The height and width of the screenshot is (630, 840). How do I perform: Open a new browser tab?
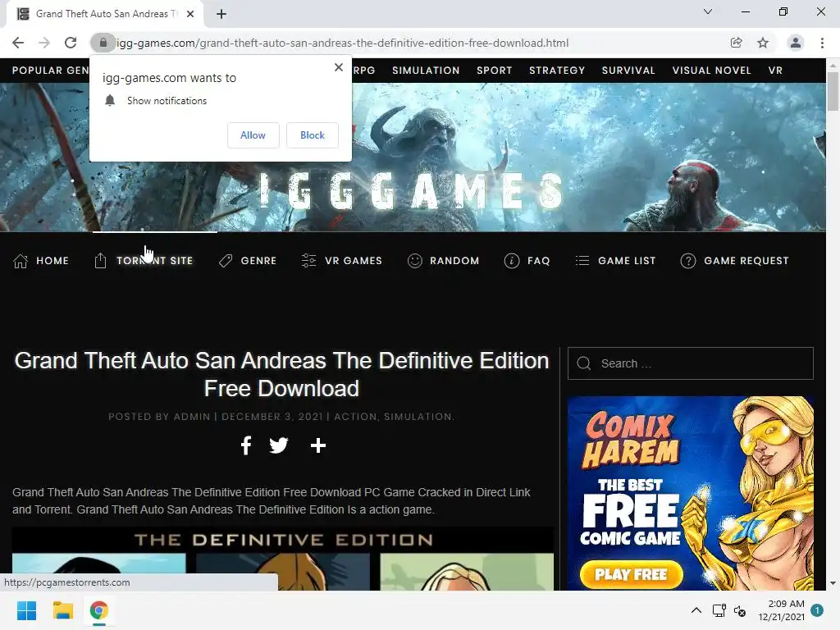(x=221, y=14)
